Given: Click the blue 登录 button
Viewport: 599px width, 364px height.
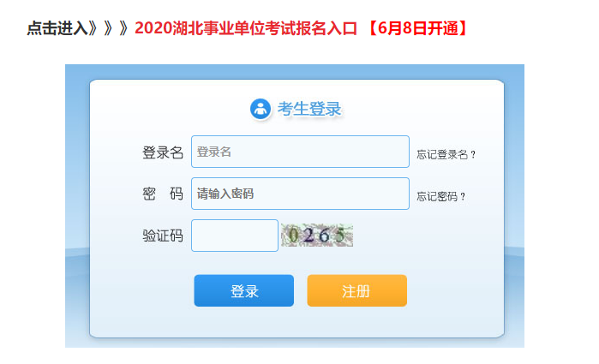Looking at the screenshot, I should tap(244, 290).
